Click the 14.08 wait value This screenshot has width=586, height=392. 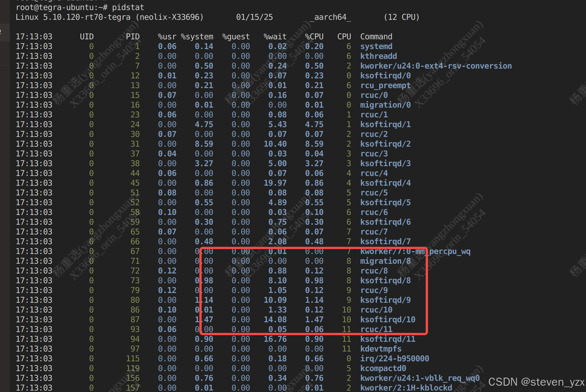[x=275, y=320]
